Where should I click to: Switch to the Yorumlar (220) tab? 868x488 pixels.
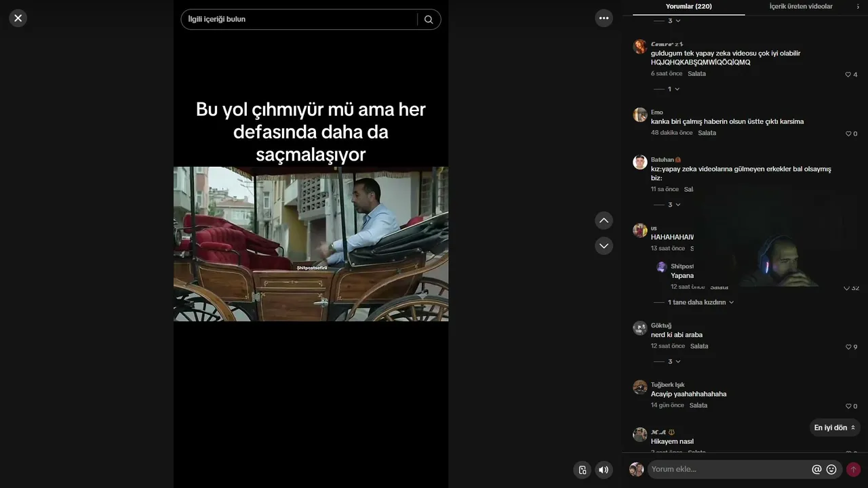point(688,7)
